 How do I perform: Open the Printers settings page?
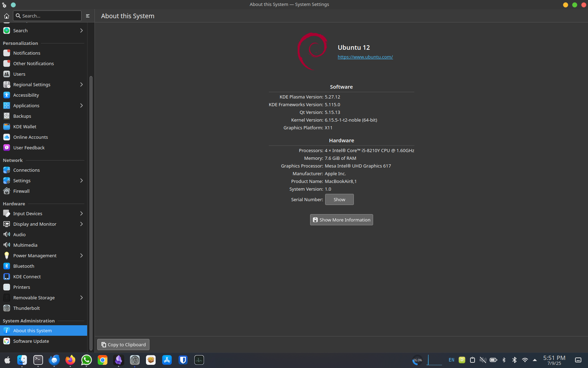[x=43, y=287]
